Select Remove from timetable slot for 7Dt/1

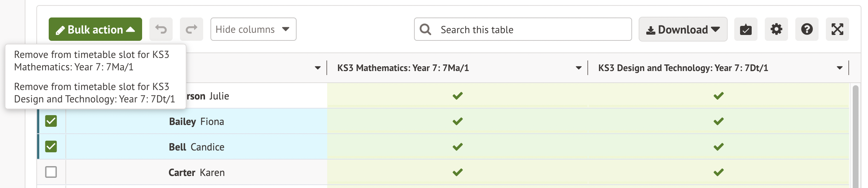95,93
